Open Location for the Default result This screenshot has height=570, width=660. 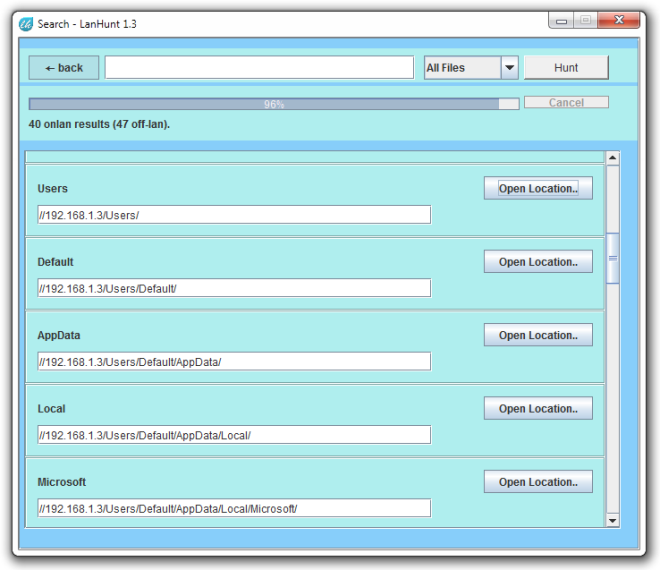[x=538, y=261]
